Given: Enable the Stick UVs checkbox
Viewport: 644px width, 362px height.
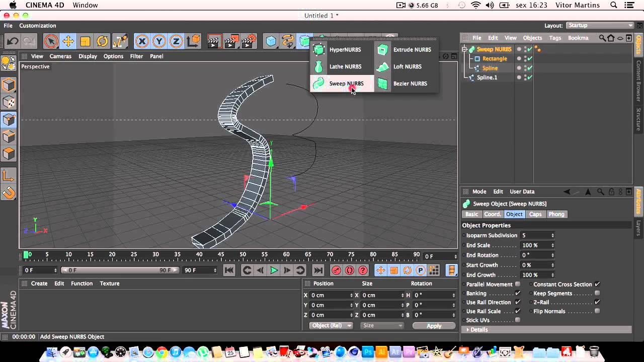Looking at the screenshot, I should coord(518,320).
